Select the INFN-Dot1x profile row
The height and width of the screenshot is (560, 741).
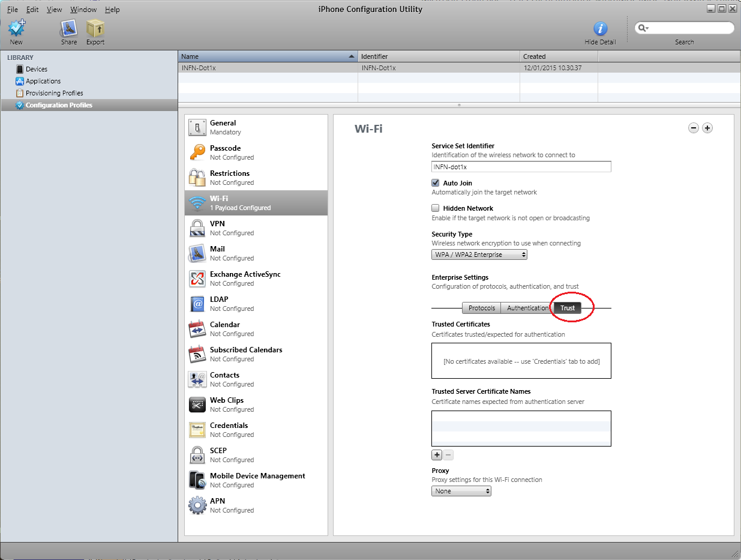point(459,68)
